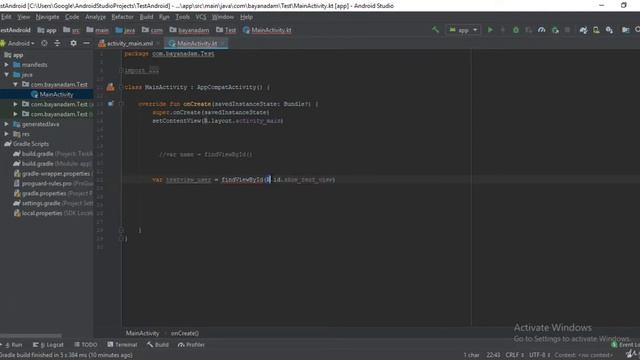Image resolution: width=640 pixels, height=360 pixels.
Task: Select proguard-rules.pro file
Action: (x=53, y=183)
